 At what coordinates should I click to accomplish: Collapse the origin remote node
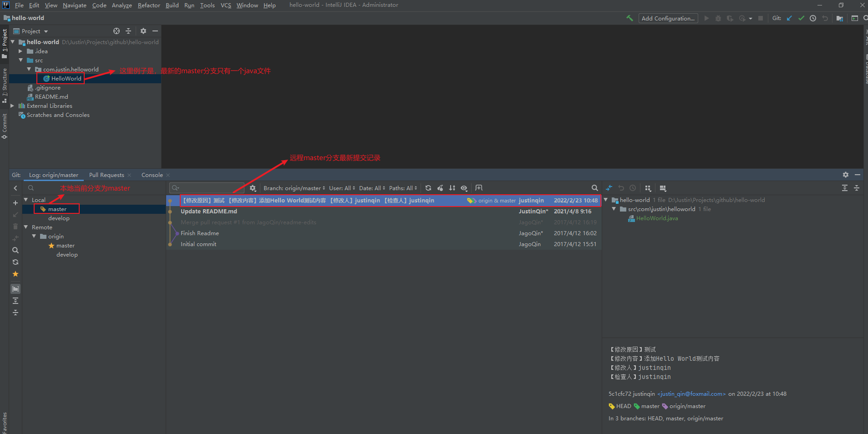[34, 236]
